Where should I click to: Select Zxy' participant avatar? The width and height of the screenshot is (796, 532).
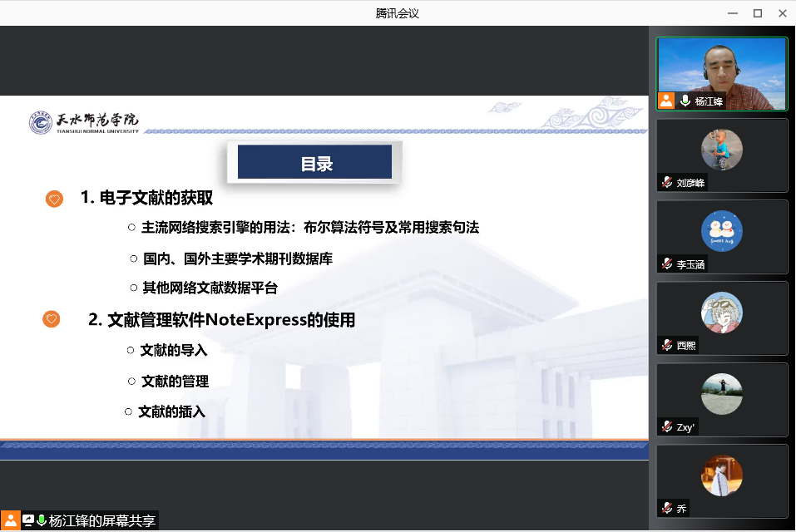tap(721, 394)
